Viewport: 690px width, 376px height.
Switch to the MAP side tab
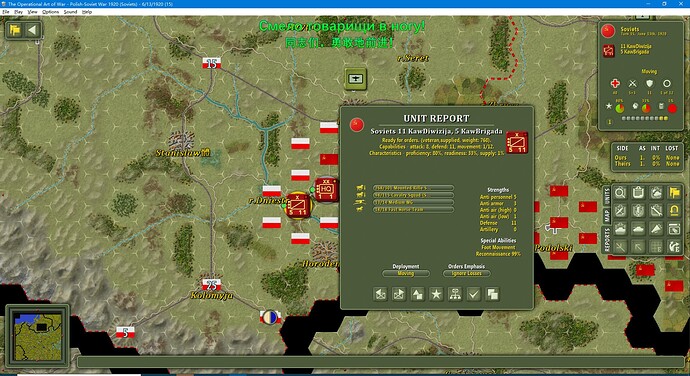point(607,216)
